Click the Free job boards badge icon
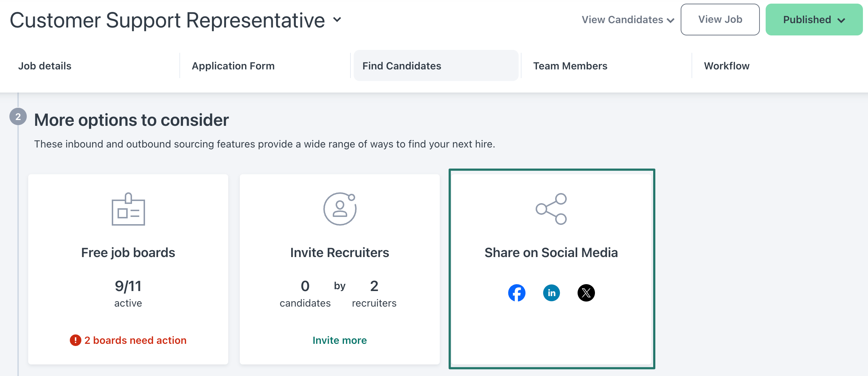Image resolution: width=868 pixels, height=376 pixels. coord(128,209)
